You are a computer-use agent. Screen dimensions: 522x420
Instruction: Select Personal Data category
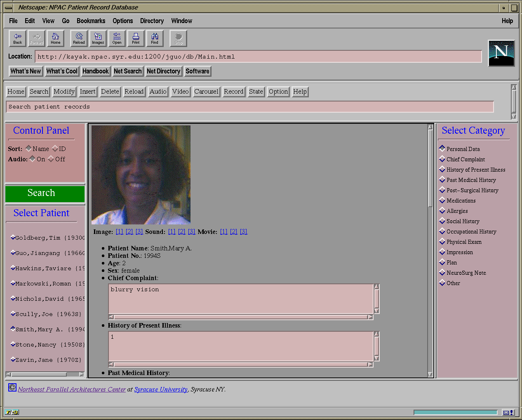pos(442,148)
